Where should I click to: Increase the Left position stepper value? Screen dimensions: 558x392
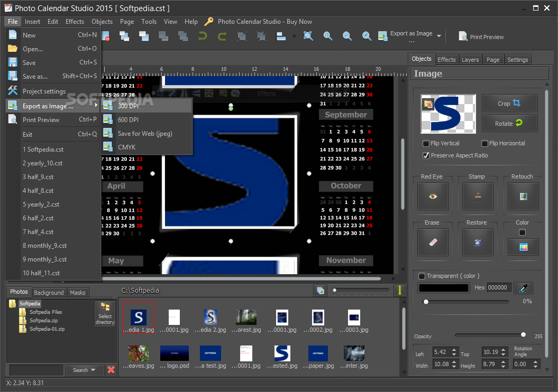[454, 350]
